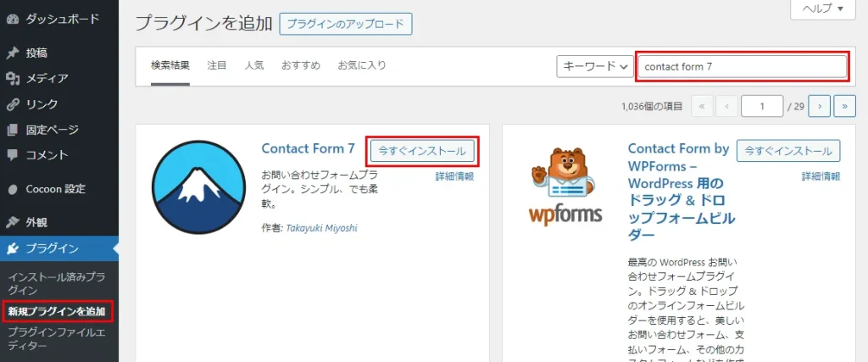868x362 pixels.
Task: Click the Plugins plug icon
Action: 12,248
